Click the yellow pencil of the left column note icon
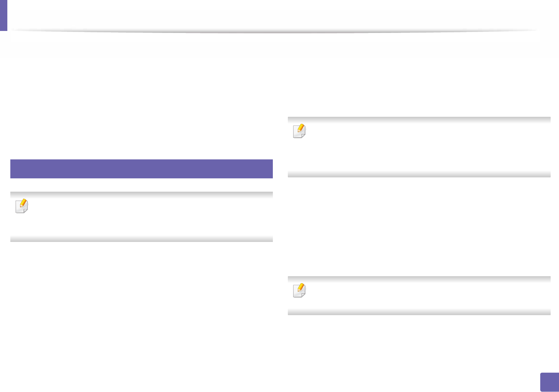This screenshot has width=559, height=392. pos(23,203)
